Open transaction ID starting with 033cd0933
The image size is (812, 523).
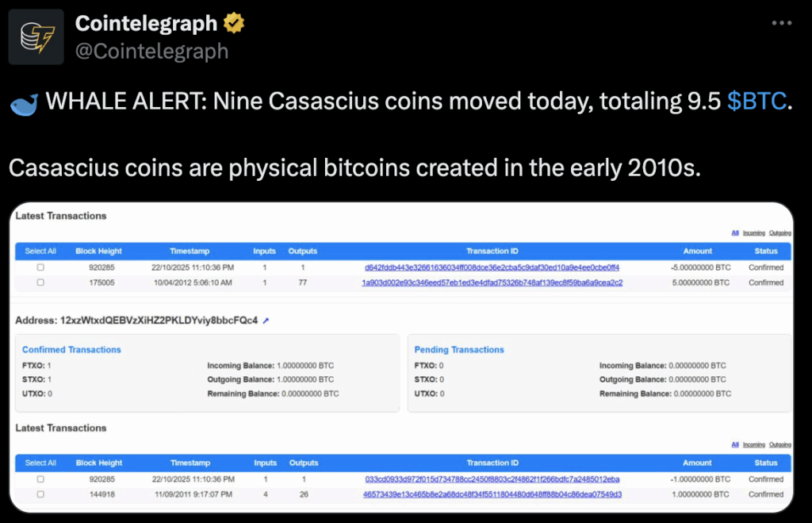click(492, 479)
